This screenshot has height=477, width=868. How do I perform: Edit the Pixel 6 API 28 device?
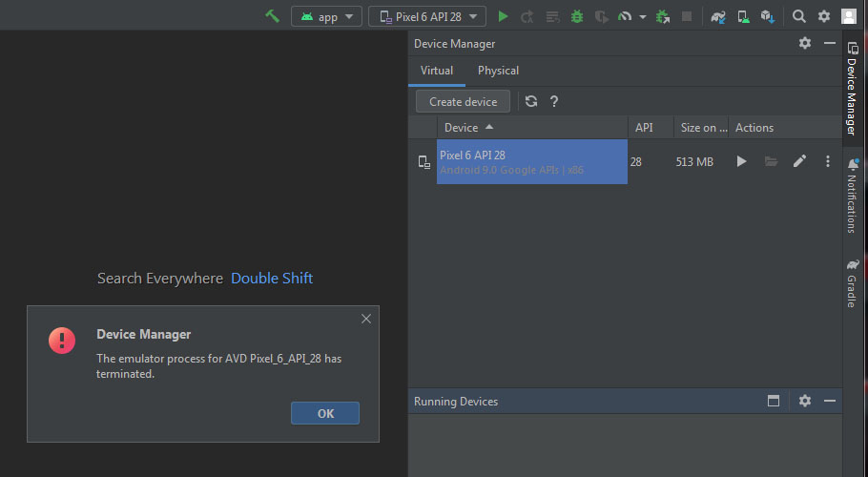[799, 161]
